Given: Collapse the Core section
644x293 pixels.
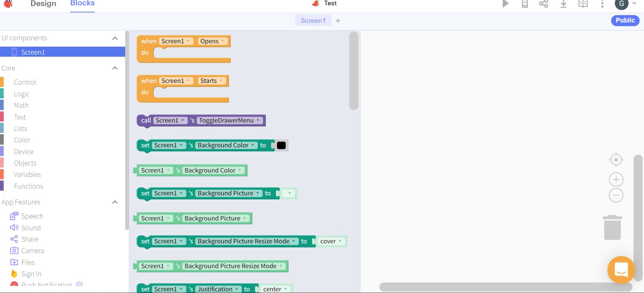Looking at the screenshot, I should 115,68.
